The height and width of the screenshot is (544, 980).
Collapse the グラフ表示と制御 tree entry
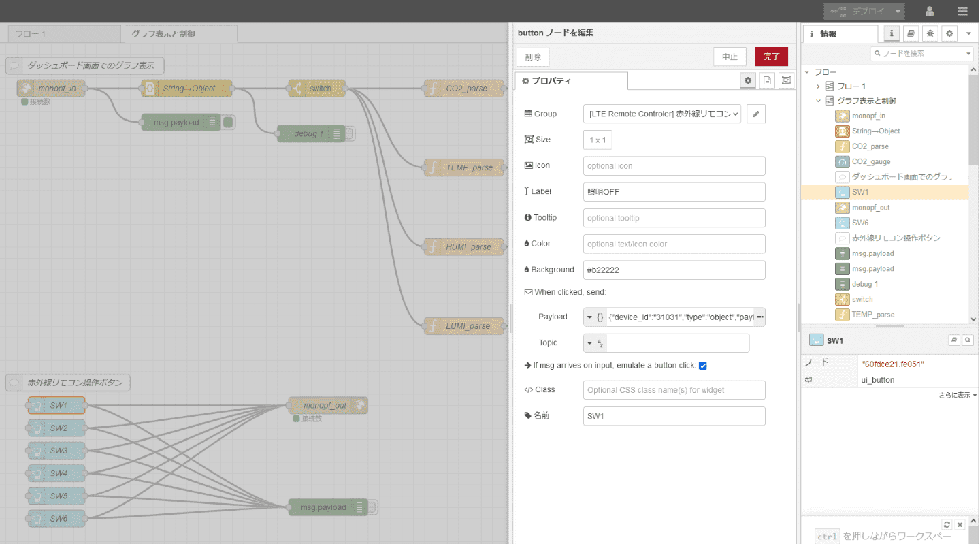pos(819,101)
